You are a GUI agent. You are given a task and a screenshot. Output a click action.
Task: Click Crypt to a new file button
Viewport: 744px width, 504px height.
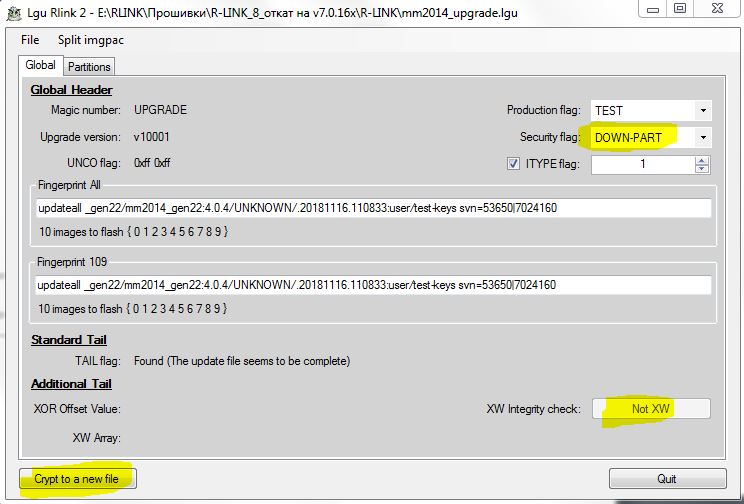pyautogui.click(x=78, y=479)
